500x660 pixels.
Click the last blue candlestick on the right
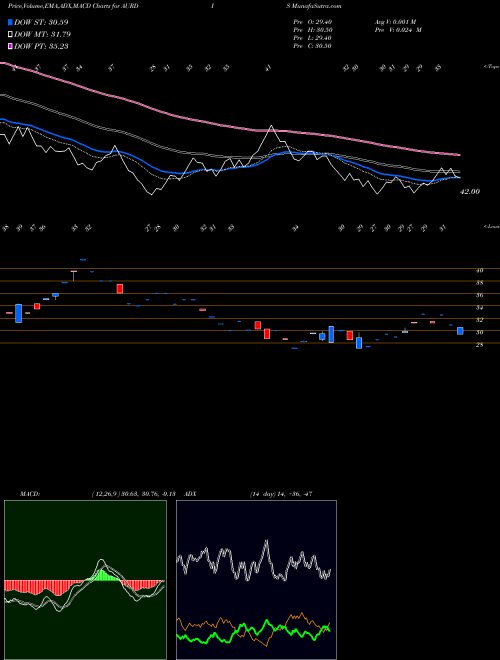pyautogui.click(x=460, y=331)
